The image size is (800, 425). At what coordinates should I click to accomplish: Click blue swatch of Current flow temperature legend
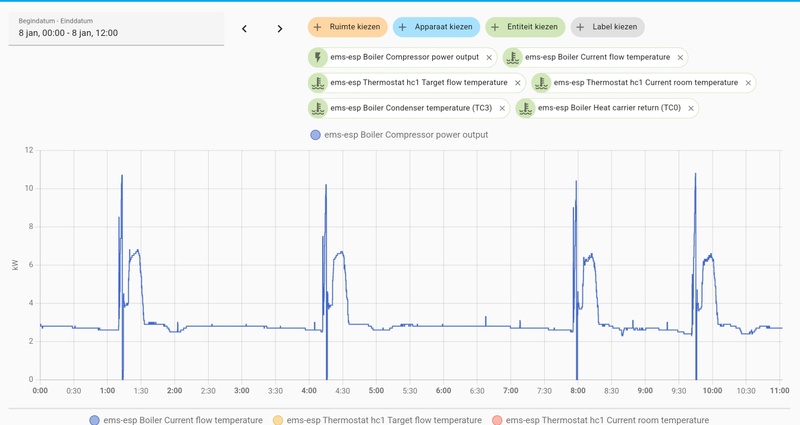coord(94,420)
